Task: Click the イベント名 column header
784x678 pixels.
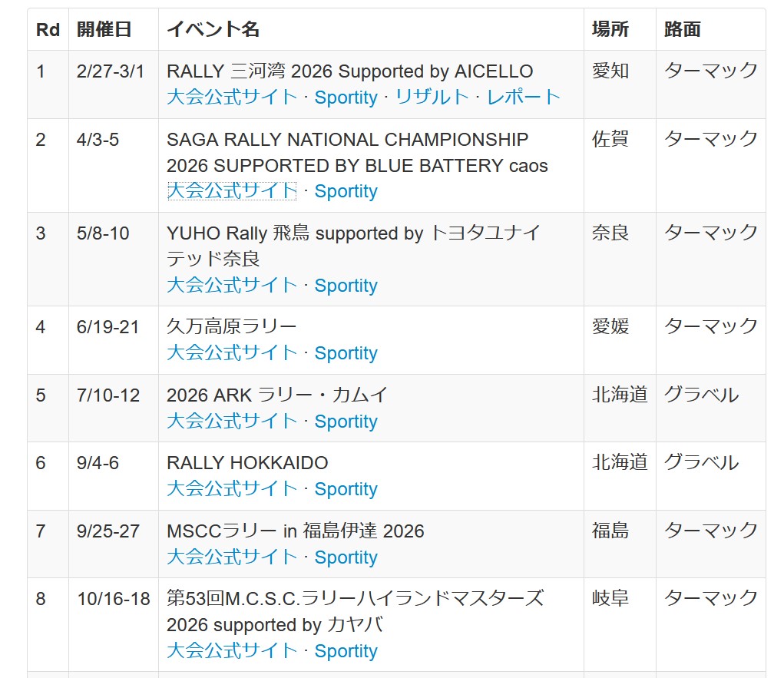Action: click(x=213, y=30)
